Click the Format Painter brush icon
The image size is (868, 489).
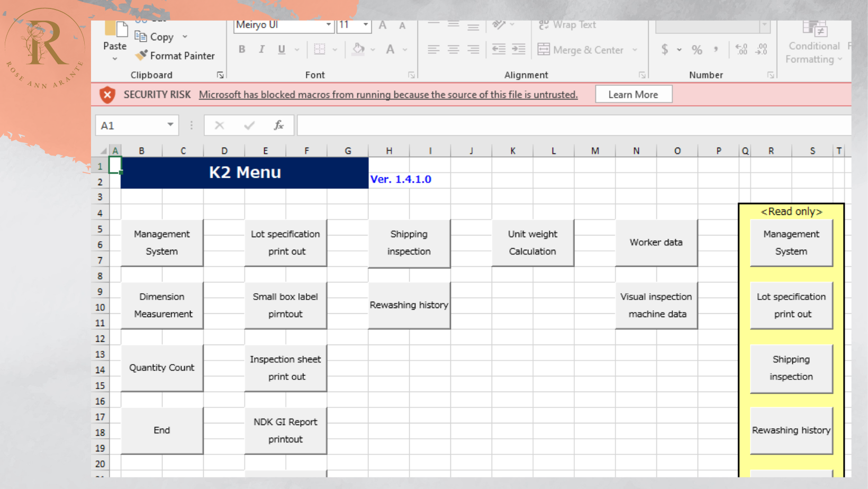[141, 56]
